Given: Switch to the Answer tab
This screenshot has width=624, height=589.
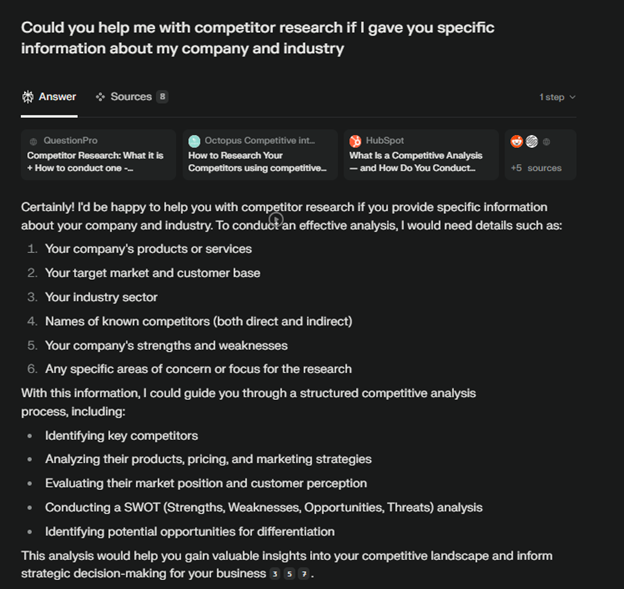Looking at the screenshot, I should click(x=49, y=97).
